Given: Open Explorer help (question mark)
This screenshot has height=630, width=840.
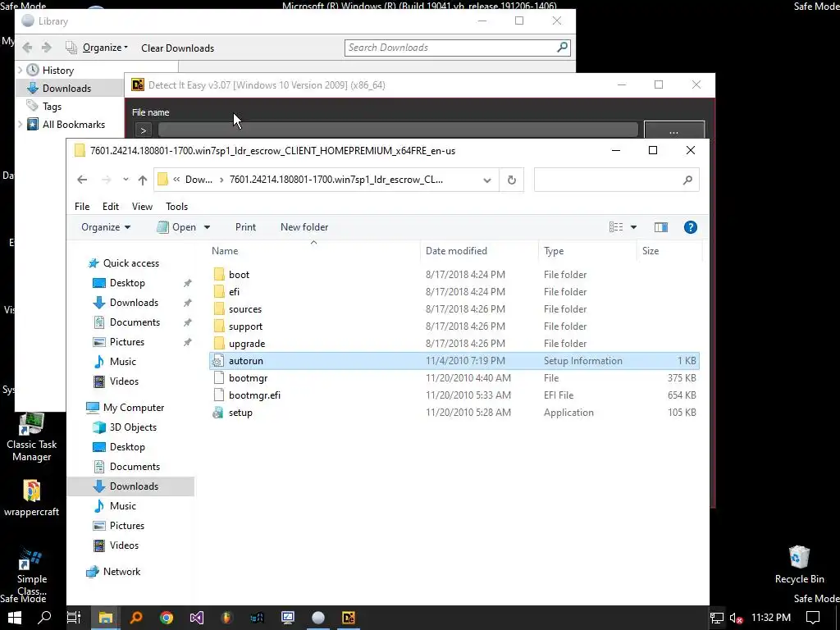Looking at the screenshot, I should (x=691, y=227).
